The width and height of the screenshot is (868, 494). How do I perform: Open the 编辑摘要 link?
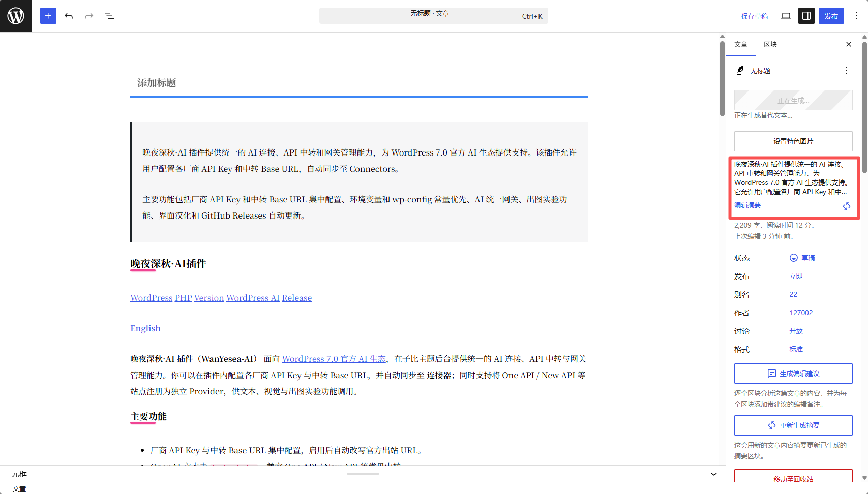tap(747, 205)
